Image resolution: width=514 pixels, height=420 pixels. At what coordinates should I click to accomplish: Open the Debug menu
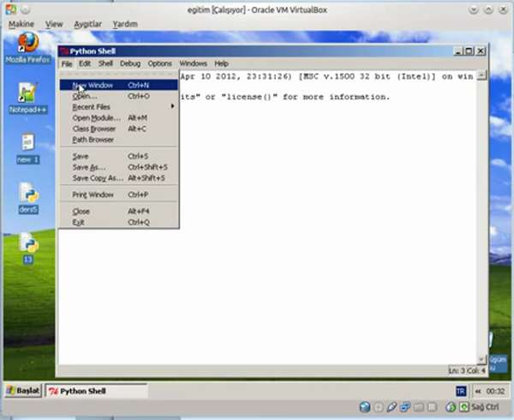click(x=130, y=63)
